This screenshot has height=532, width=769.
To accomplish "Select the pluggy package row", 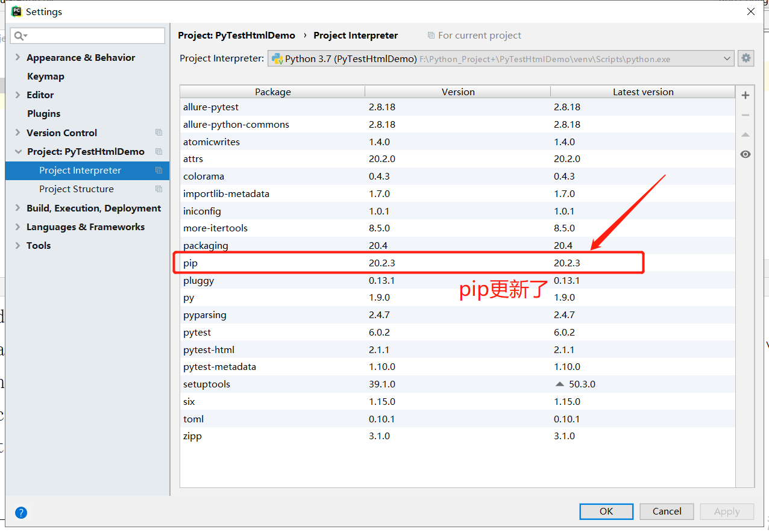I will (457, 280).
